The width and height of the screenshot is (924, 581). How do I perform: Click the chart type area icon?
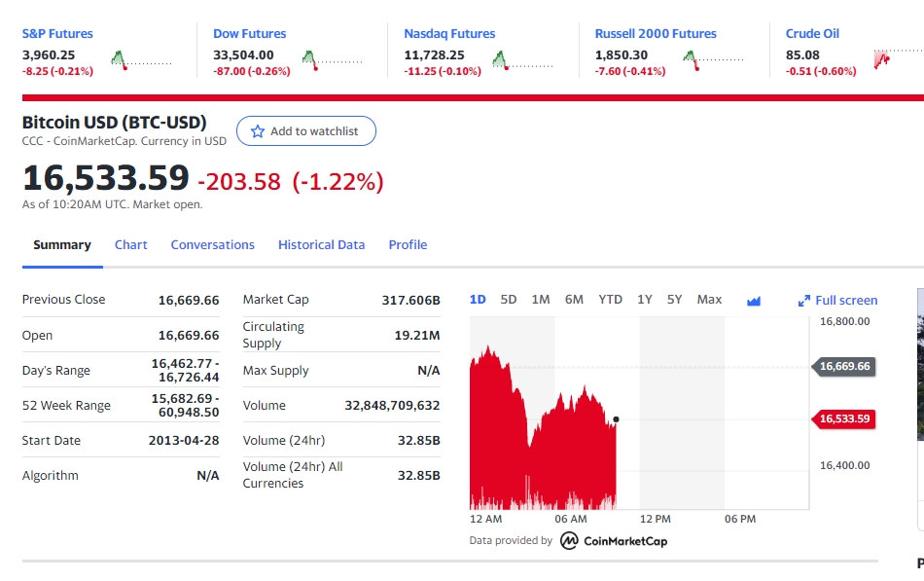[753, 301]
